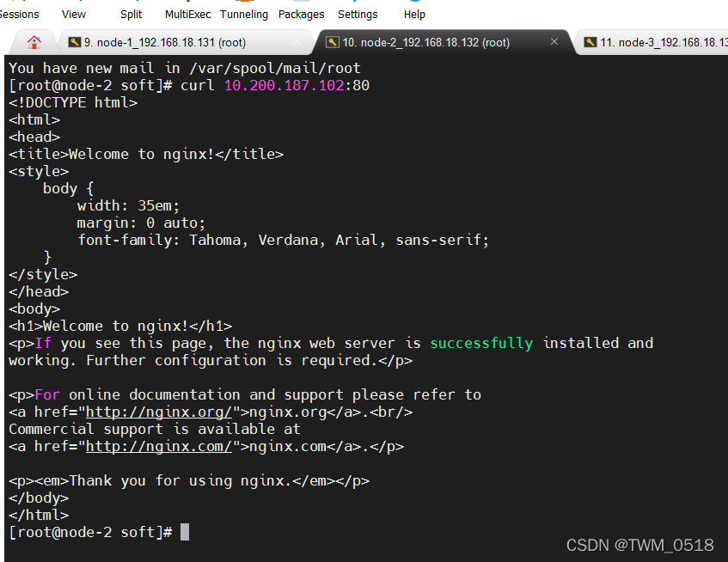Click the Split toolbar item

tap(132, 14)
